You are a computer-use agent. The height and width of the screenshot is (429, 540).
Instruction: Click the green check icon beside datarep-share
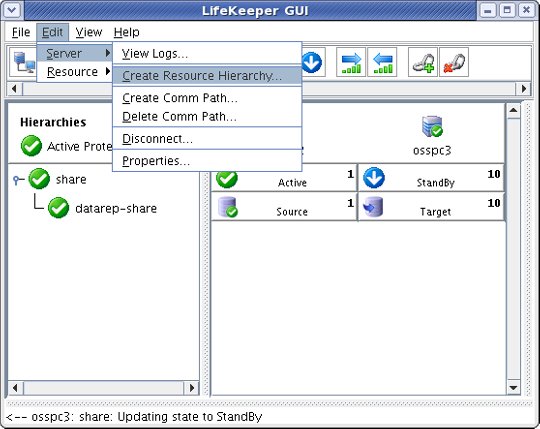(x=58, y=208)
